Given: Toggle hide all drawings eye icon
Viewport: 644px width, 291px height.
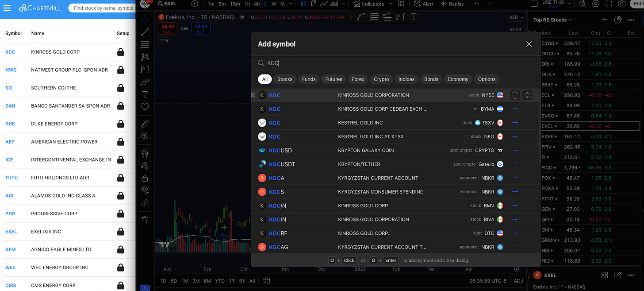Looking at the screenshot, I should (145, 190).
